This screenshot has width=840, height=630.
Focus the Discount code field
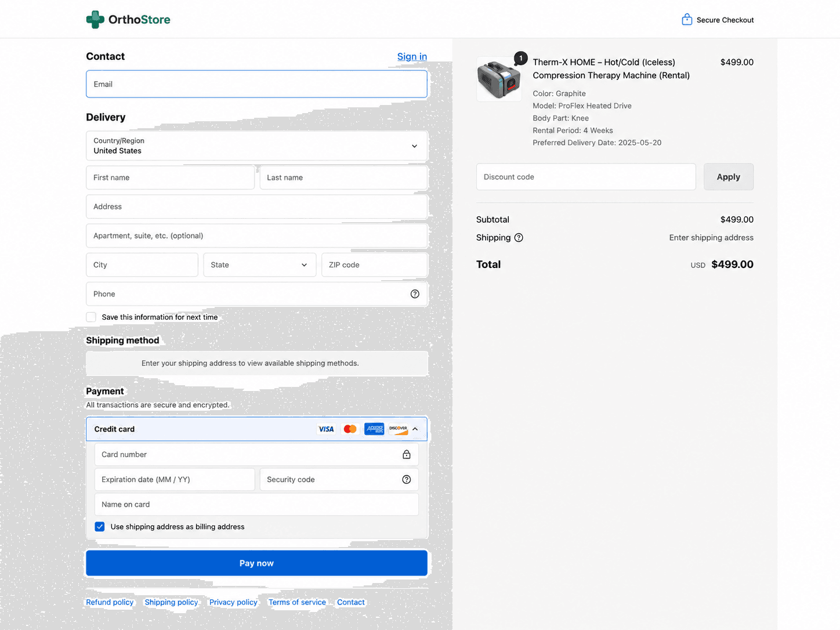[586, 177]
